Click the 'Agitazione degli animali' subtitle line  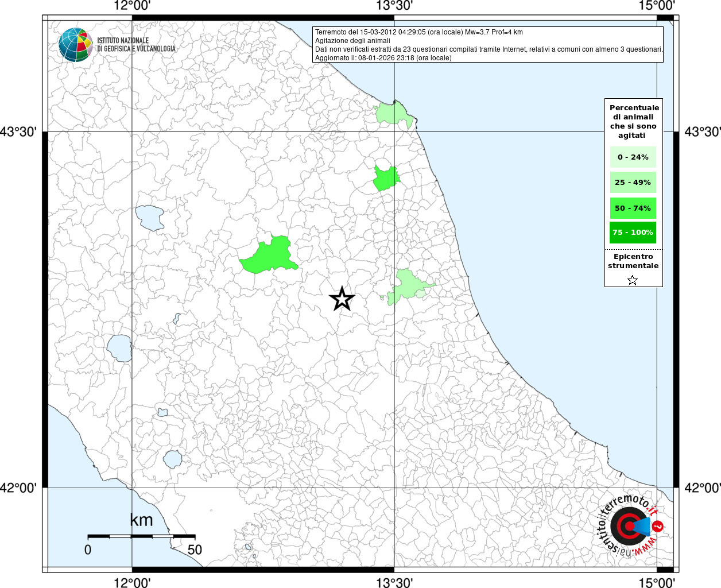point(352,41)
